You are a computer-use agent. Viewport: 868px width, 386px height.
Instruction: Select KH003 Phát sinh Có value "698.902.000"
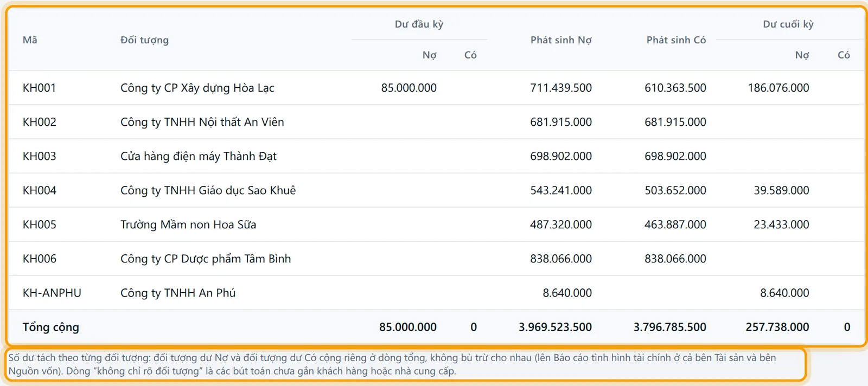tap(675, 156)
